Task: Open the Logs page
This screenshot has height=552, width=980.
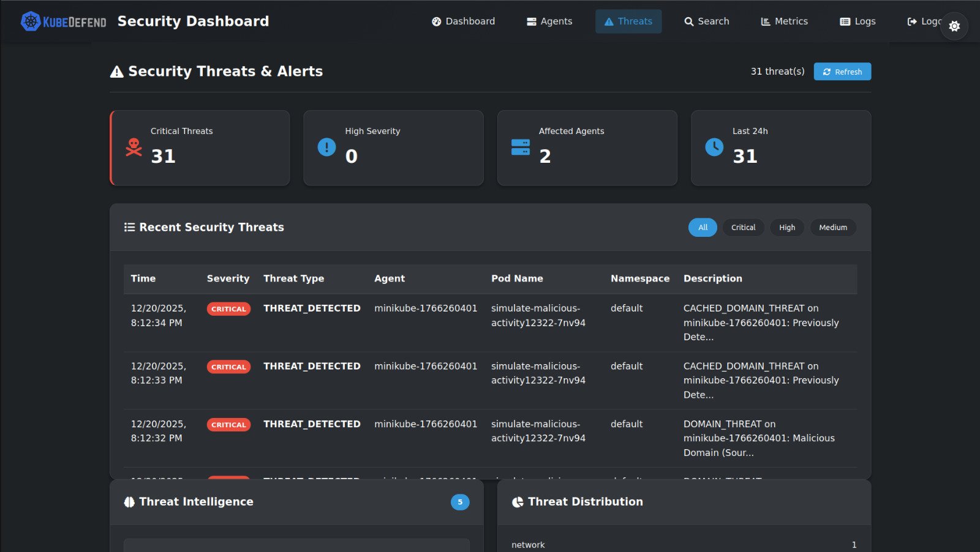Action: (858, 21)
